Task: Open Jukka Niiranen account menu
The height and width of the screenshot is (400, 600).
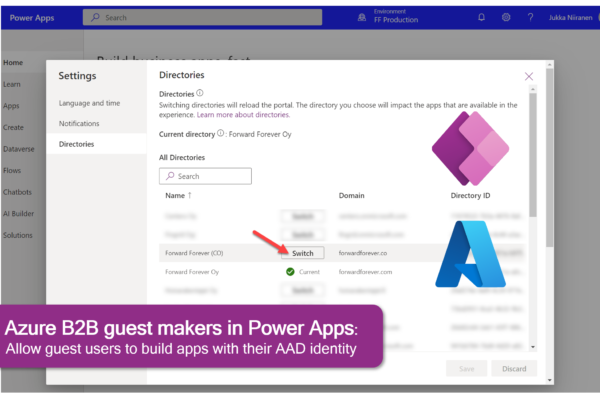Action: tap(569, 17)
